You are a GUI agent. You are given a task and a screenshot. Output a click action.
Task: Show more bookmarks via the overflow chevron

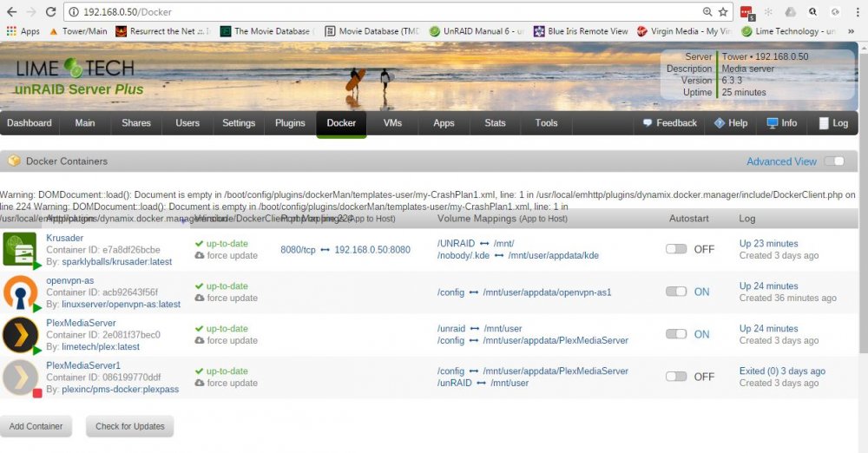coord(851,31)
